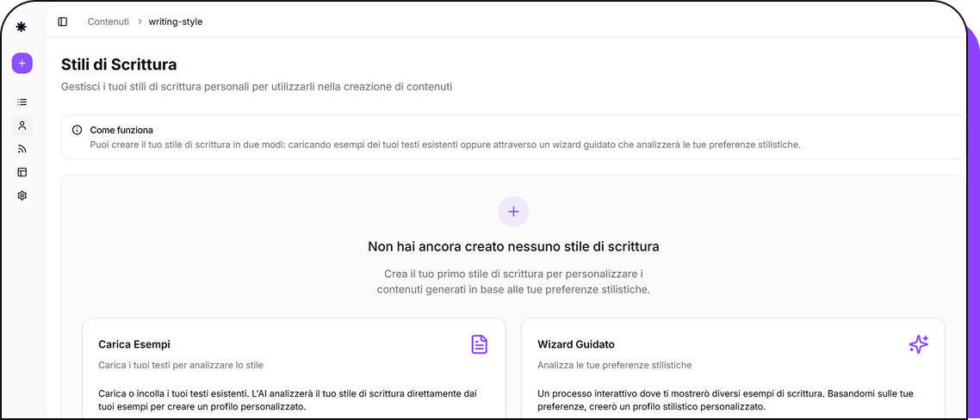Click the info icon beside Come funziona
This screenshot has width=980, height=420.
click(x=78, y=130)
